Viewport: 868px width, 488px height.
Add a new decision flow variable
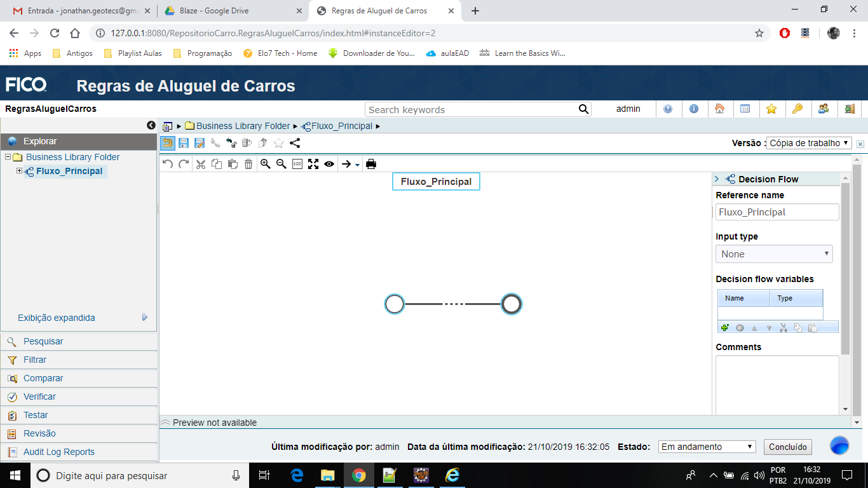click(x=725, y=327)
